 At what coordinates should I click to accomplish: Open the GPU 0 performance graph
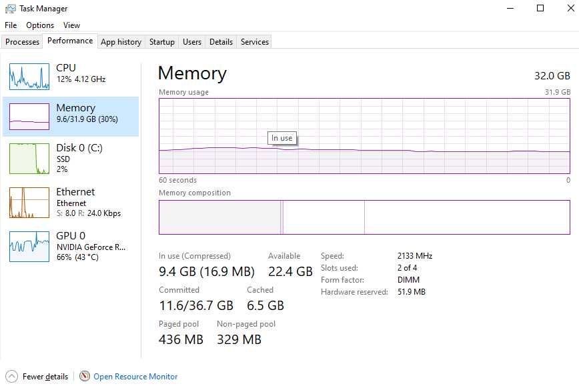[29, 246]
